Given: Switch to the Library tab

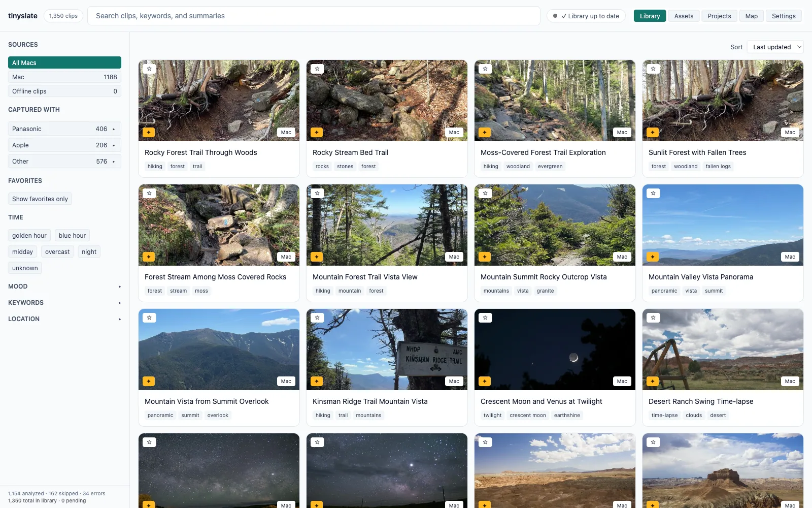Looking at the screenshot, I should pos(650,16).
